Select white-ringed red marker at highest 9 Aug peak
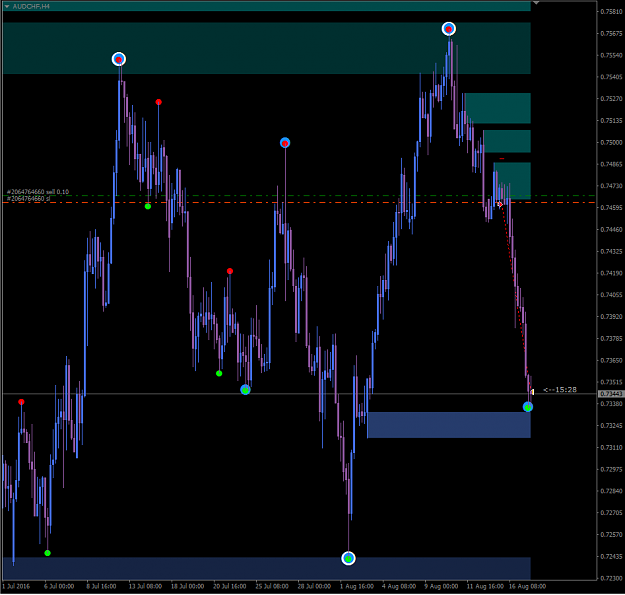Image resolution: width=625 pixels, height=595 pixels. tap(449, 29)
